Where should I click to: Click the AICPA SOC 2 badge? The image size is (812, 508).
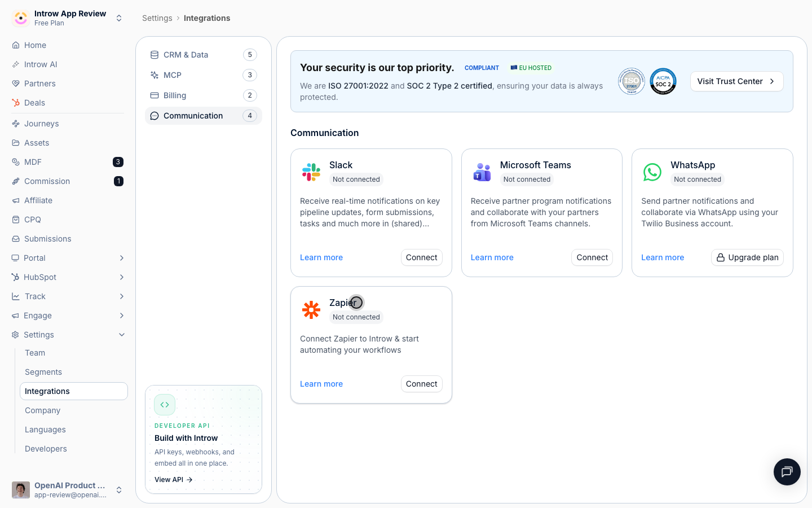(663, 81)
